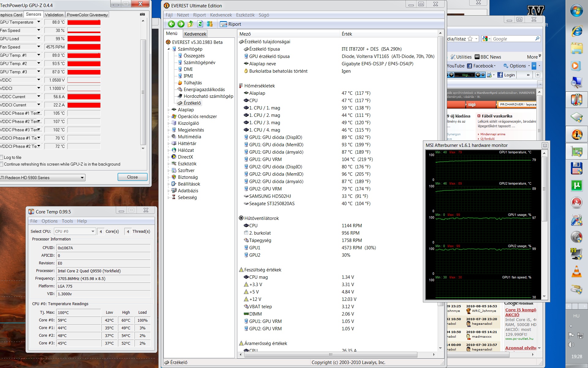This screenshot has height=368, width=588.
Task: Open the blue floppy disk taskbar icon
Action: [576, 168]
